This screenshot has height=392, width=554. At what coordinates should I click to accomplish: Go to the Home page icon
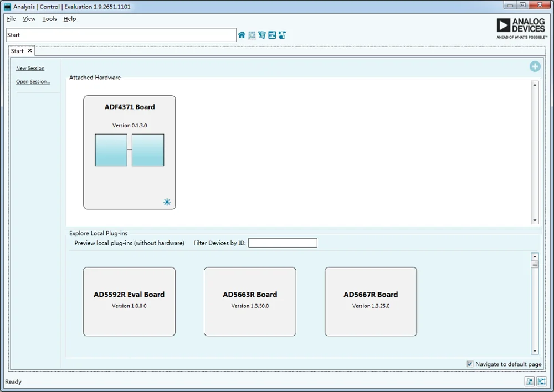click(242, 35)
